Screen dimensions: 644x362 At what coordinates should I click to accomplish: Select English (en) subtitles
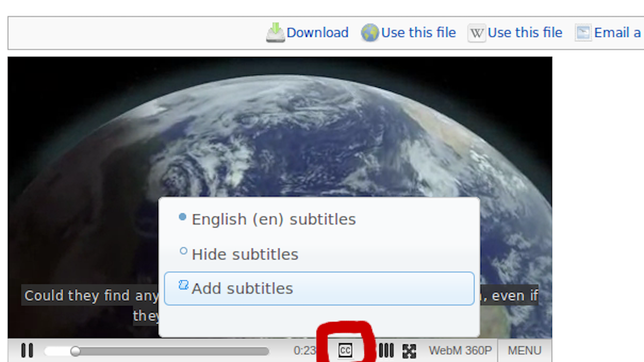[x=273, y=219]
